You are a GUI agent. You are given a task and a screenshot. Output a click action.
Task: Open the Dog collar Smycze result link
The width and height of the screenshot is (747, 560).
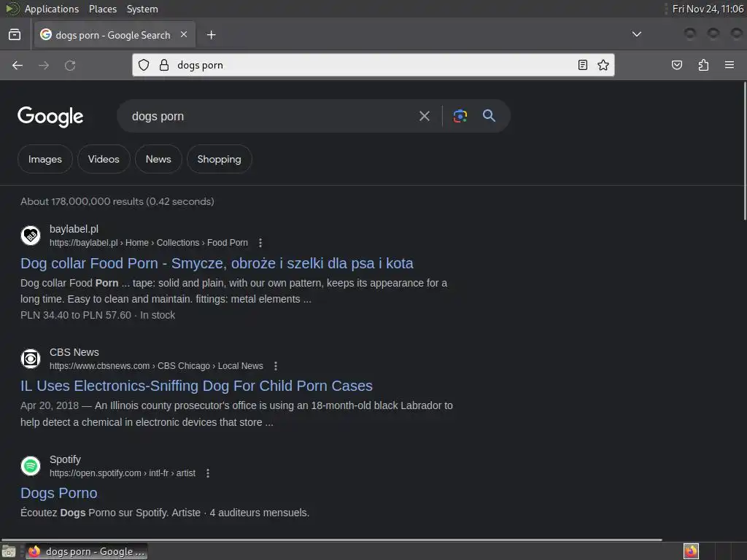point(217,263)
